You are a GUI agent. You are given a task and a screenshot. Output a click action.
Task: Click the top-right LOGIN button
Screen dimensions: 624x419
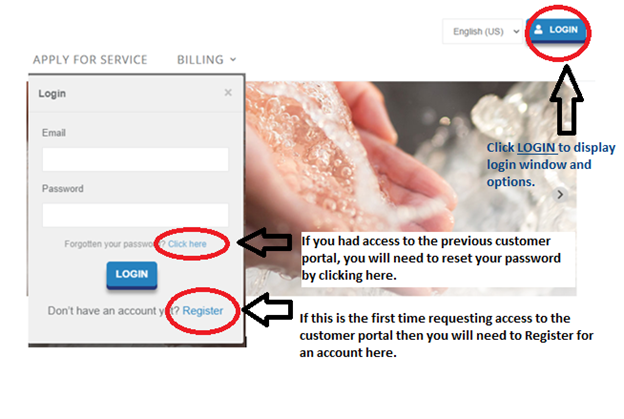tap(556, 30)
